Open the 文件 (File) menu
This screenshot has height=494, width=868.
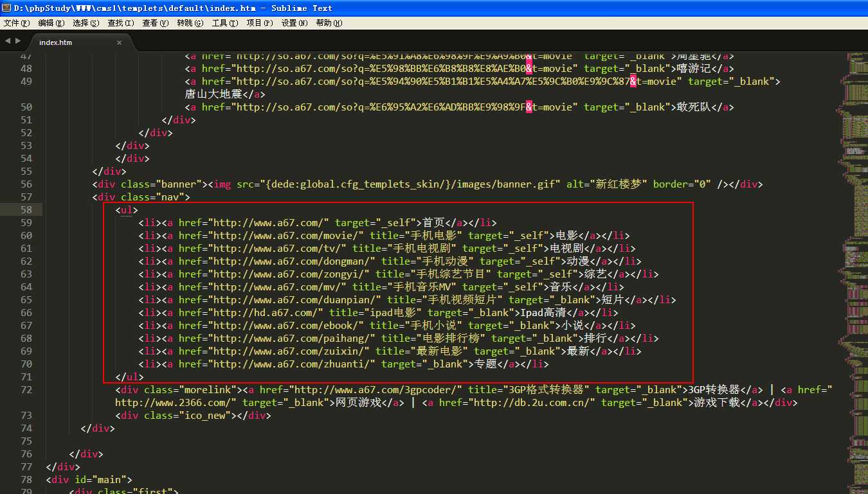pyautogui.click(x=17, y=23)
